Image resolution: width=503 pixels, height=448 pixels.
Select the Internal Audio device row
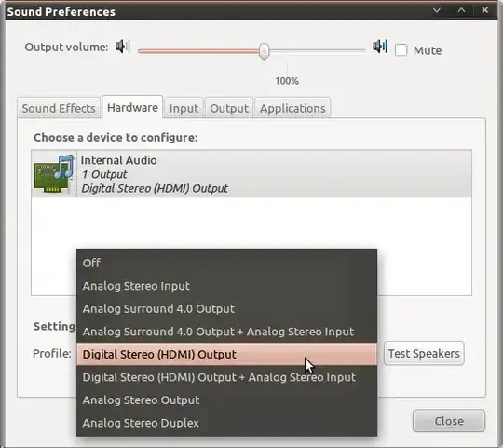251,174
